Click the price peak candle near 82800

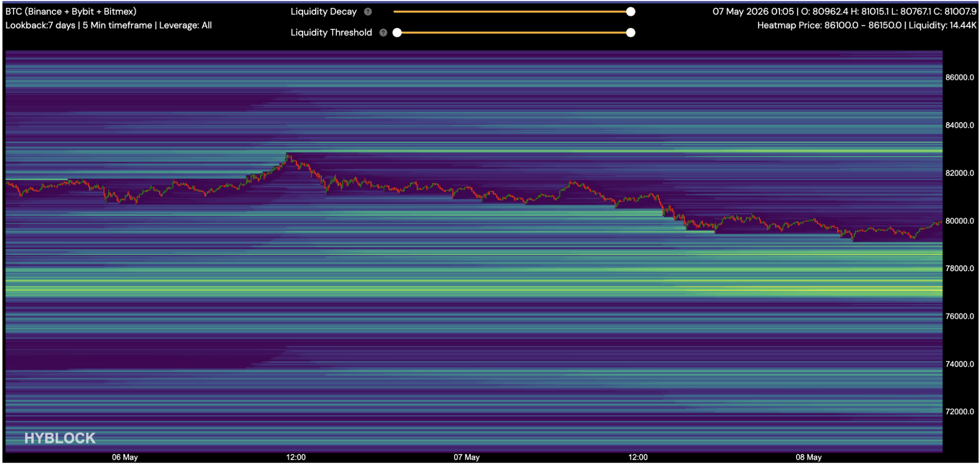click(288, 157)
